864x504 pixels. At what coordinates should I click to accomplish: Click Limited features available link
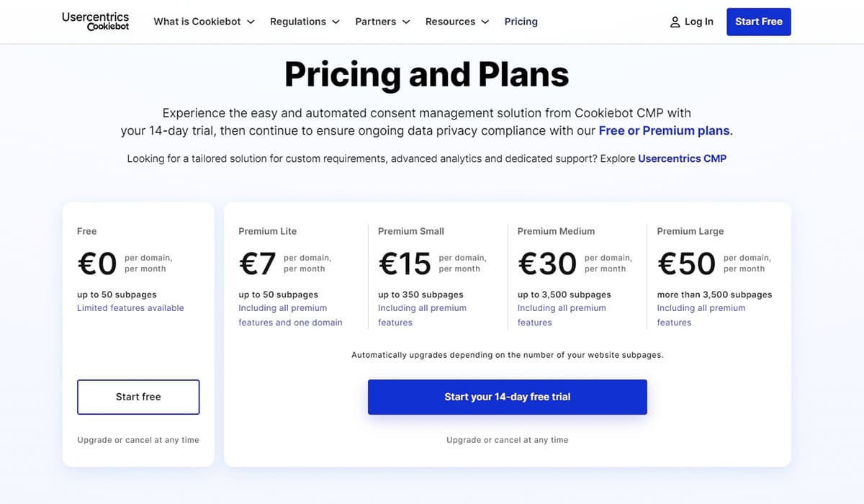130,308
